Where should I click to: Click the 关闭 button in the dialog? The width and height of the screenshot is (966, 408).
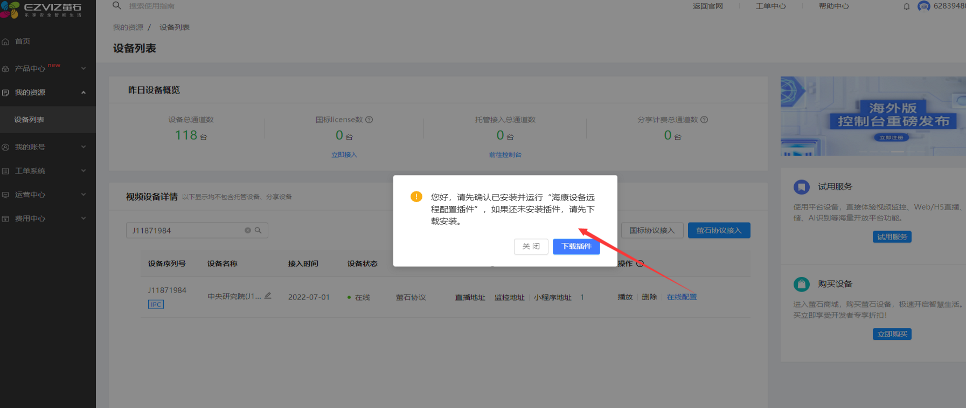point(530,246)
